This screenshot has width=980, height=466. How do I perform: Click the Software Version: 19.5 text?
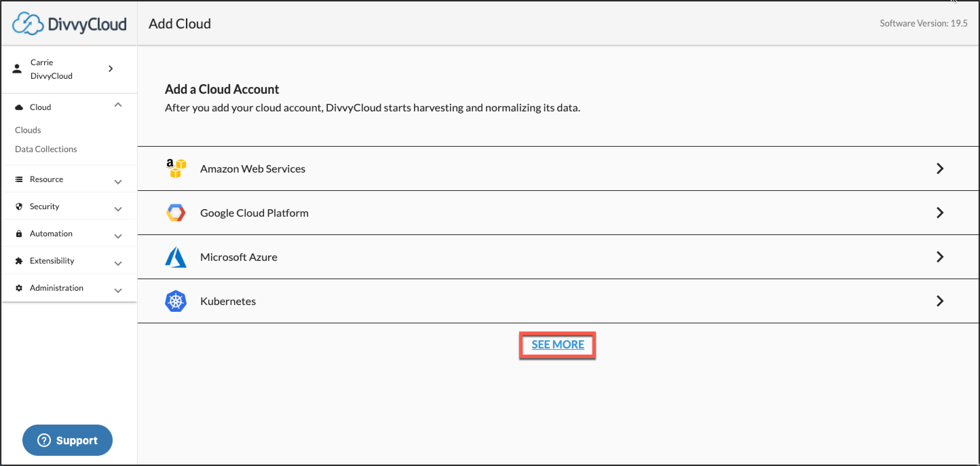click(923, 23)
